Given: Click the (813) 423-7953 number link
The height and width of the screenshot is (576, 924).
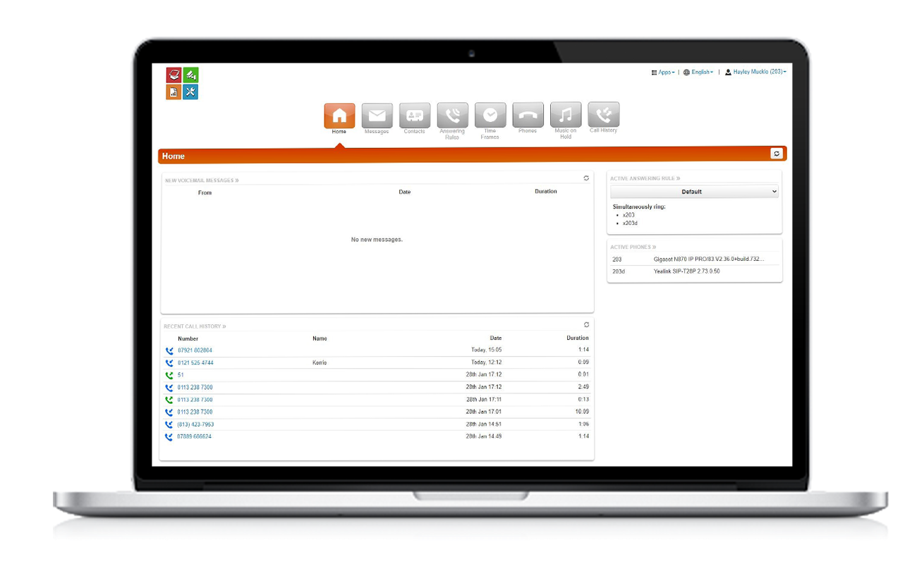Looking at the screenshot, I should coord(195,424).
